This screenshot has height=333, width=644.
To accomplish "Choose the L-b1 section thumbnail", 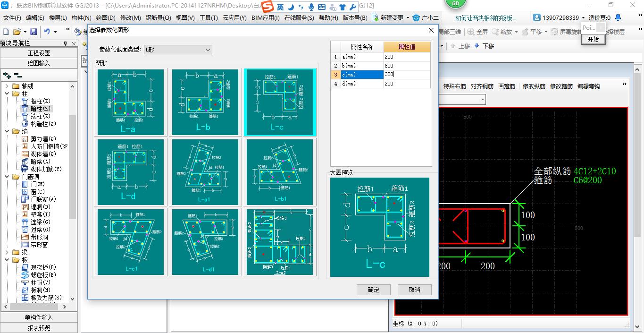I will (x=280, y=172).
